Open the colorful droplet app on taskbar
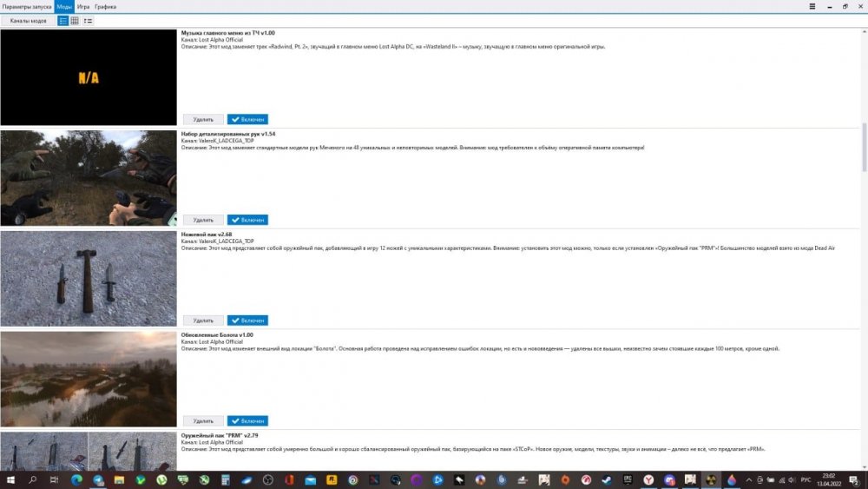 [732, 479]
